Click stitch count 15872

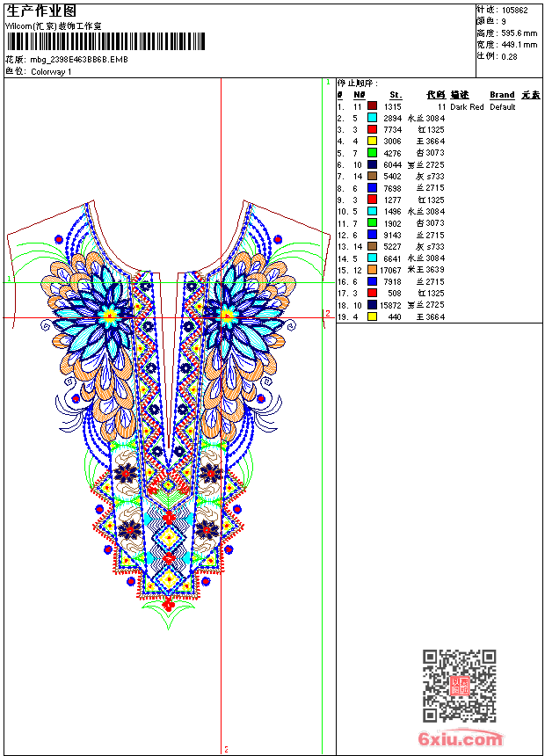(390, 305)
